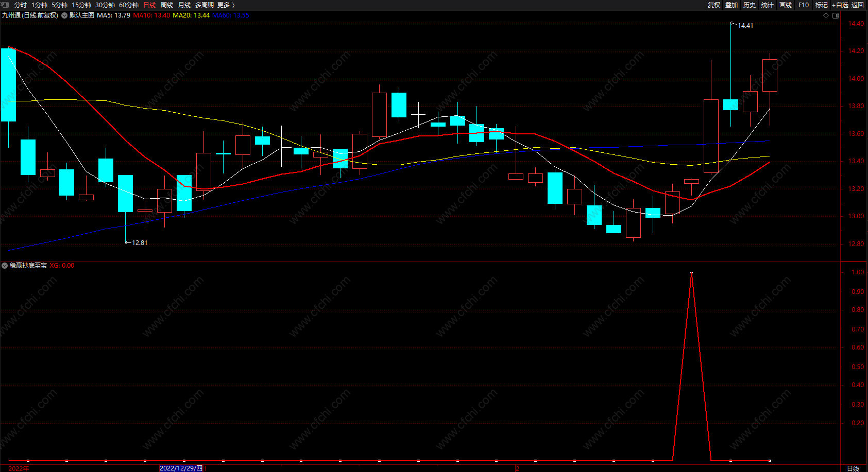This screenshot has width=868, height=472.
Task: Click the 2022/12/29/四 date label
Action: (x=181, y=468)
